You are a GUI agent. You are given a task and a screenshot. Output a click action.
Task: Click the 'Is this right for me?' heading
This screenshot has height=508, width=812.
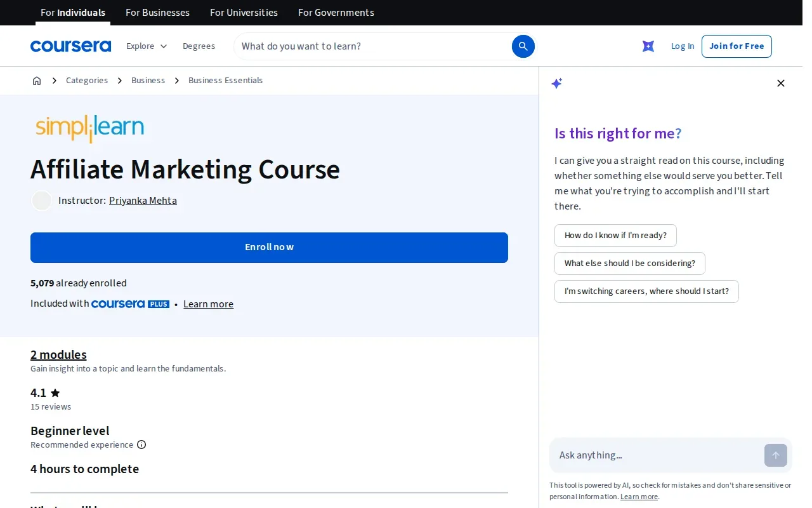(618, 133)
